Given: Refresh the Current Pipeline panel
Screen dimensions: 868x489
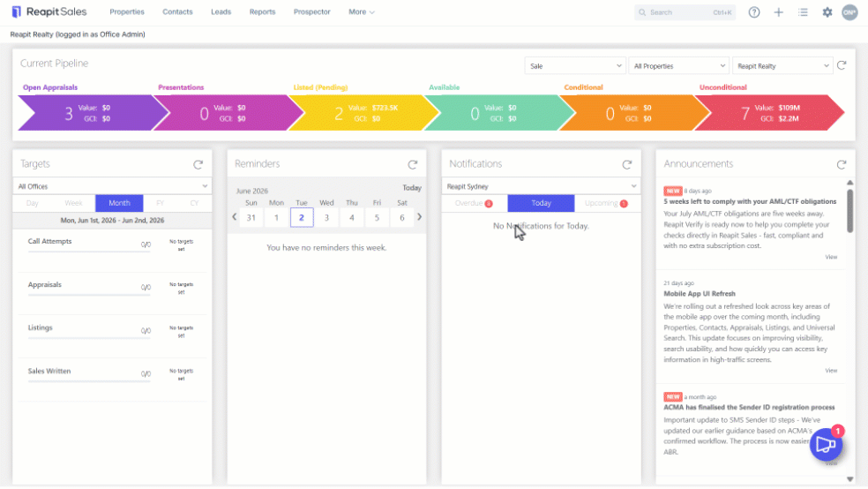Looking at the screenshot, I should (842, 65).
